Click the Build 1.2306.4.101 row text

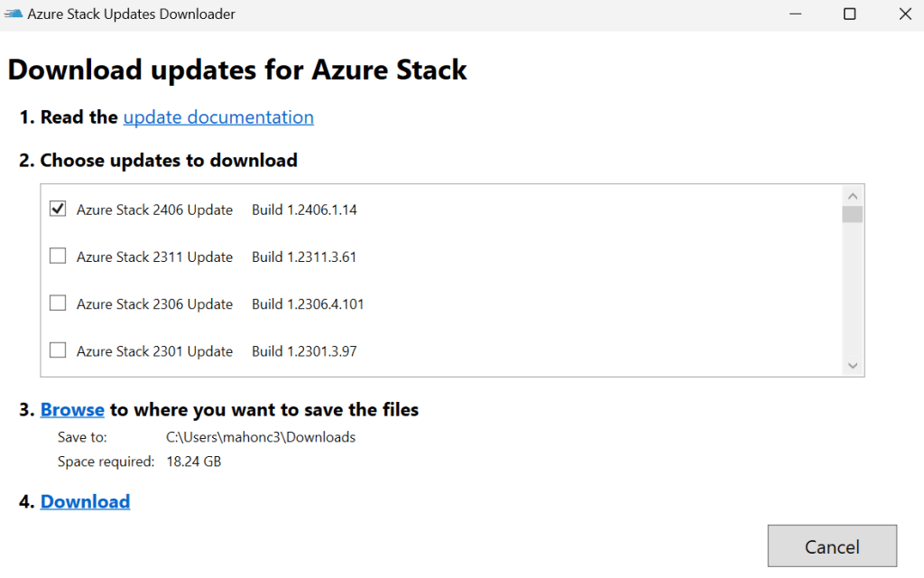308,303
